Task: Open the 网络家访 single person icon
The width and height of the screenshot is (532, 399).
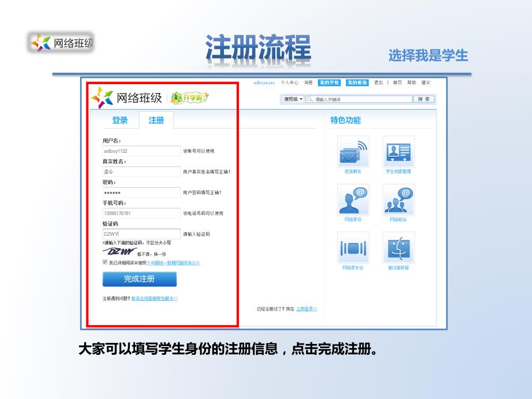Action: point(353,200)
